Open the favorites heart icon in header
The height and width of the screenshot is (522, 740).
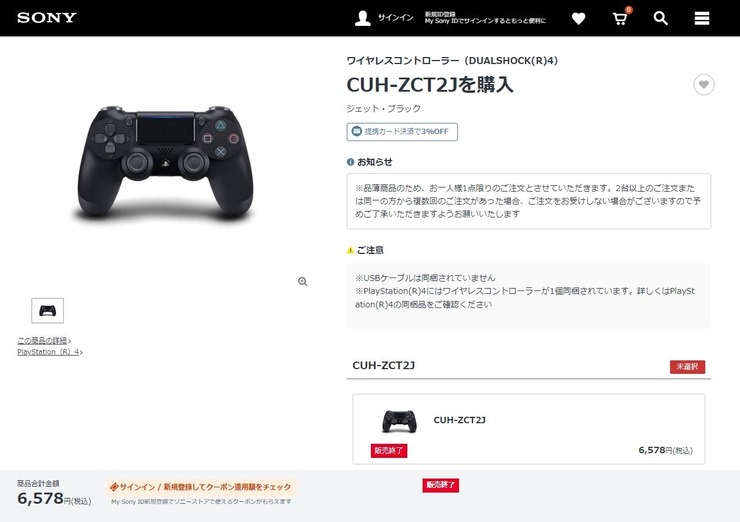click(x=579, y=18)
